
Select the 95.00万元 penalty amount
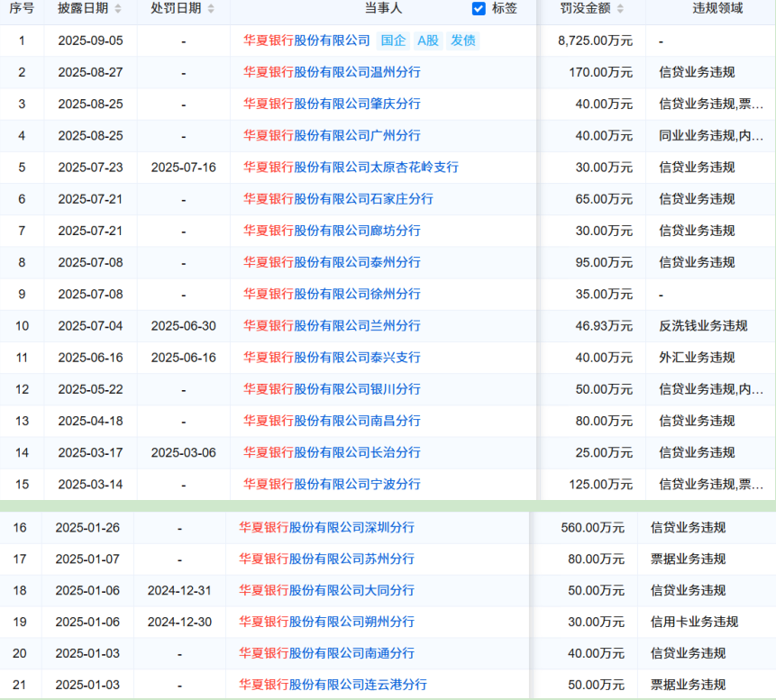(x=604, y=262)
